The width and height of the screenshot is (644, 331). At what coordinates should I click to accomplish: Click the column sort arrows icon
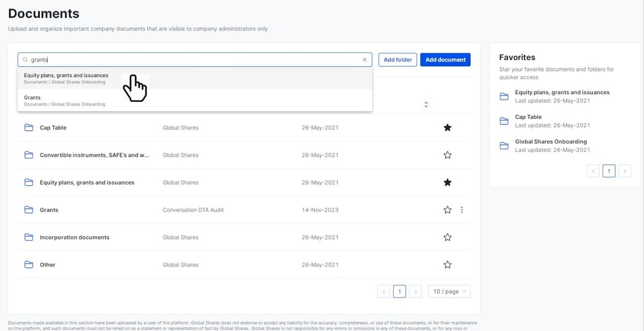click(426, 104)
